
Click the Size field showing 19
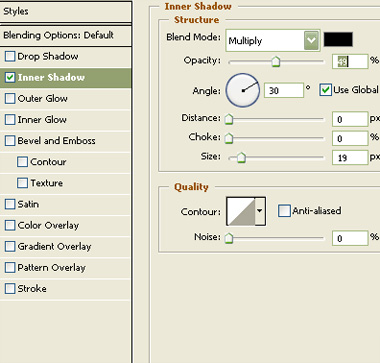tap(350, 157)
